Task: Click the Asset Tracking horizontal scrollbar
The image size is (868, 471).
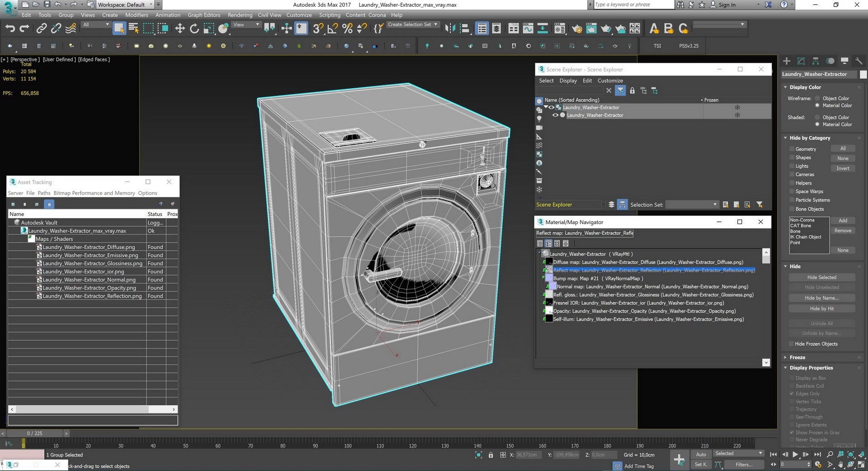Action: point(93,409)
